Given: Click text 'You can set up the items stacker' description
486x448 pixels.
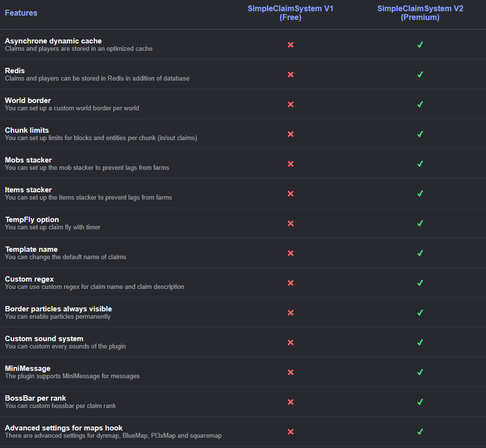Looking at the screenshot, I should pyautogui.click(x=88, y=197).
